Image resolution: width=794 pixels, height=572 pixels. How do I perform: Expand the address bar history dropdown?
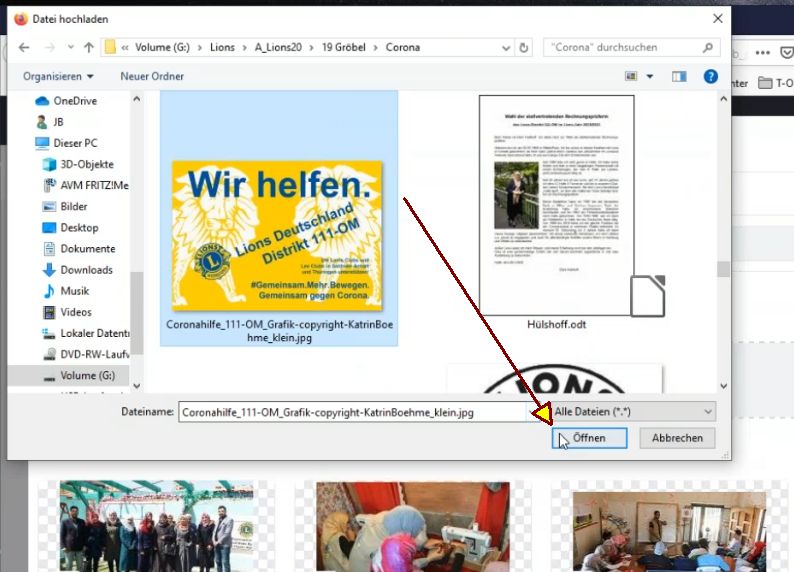[x=505, y=48]
